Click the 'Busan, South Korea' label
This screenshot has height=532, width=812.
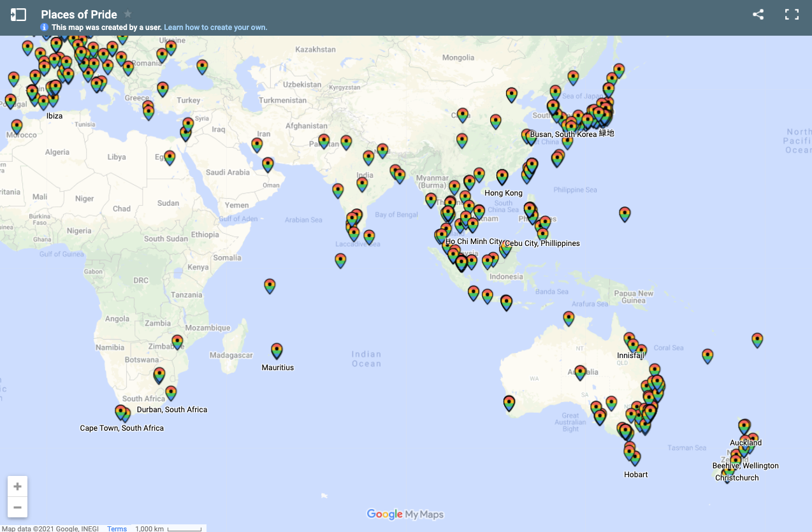click(x=563, y=134)
